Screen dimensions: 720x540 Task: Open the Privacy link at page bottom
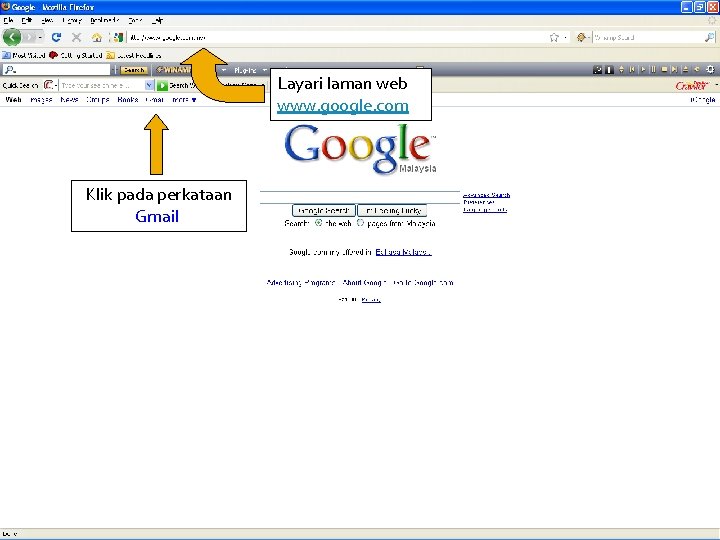pyautogui.click(x=371, y=299)
